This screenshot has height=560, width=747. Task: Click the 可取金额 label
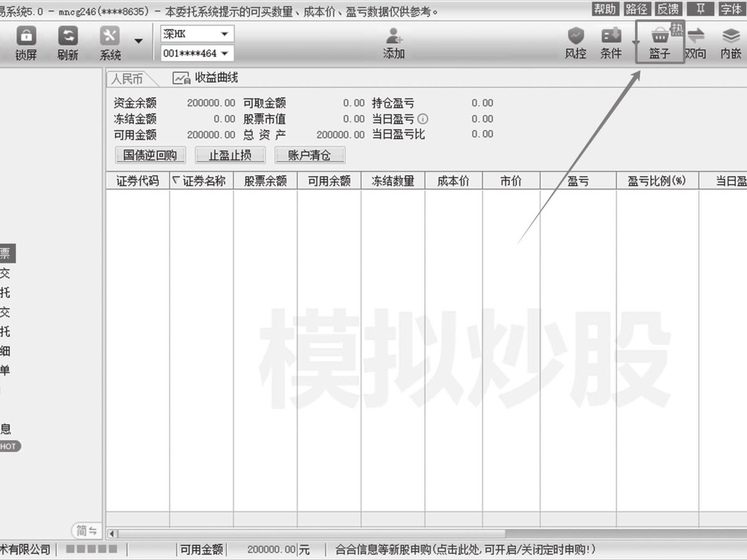click(265, 103)
